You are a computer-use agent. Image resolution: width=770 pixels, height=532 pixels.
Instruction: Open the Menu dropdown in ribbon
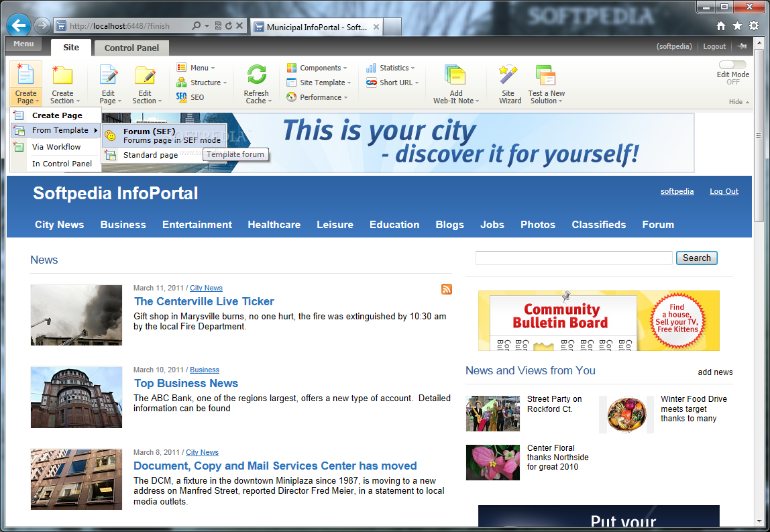195,68
